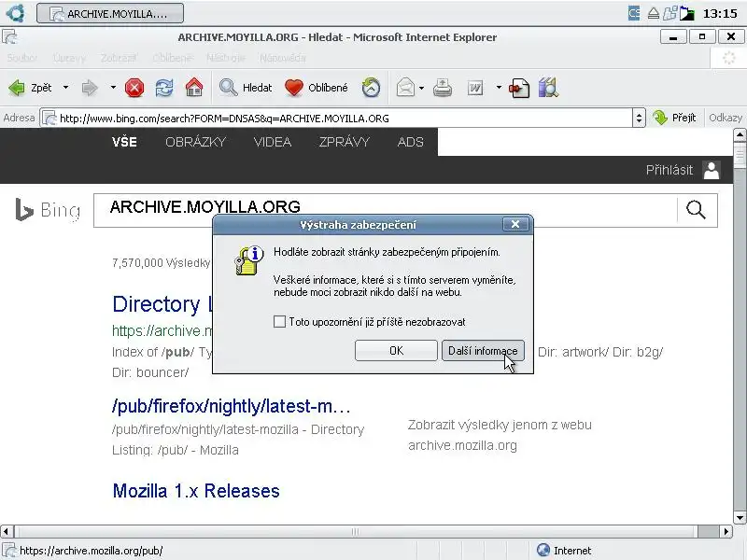Go to Home page icon
This screenshot has height=560, width=747.
(x=194, y=88)
